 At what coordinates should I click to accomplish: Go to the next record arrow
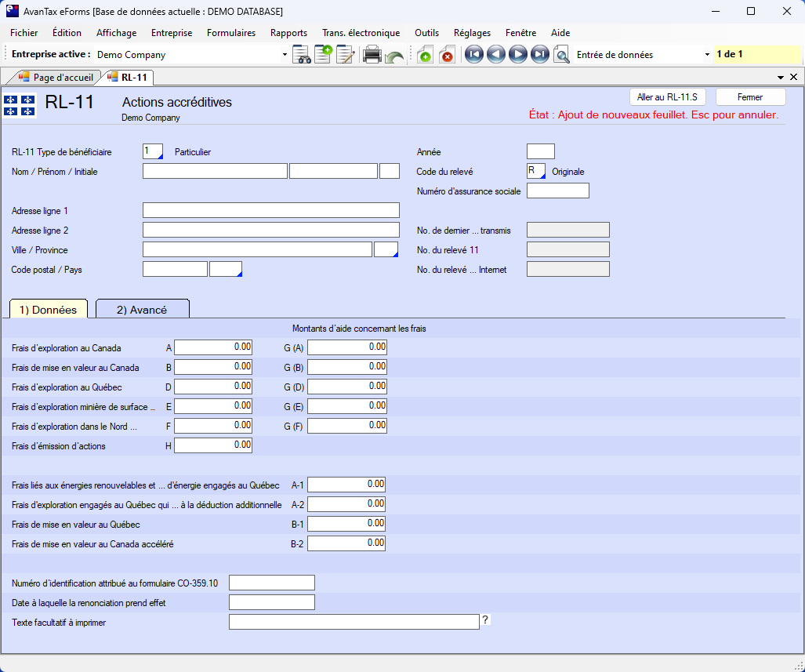517,55
